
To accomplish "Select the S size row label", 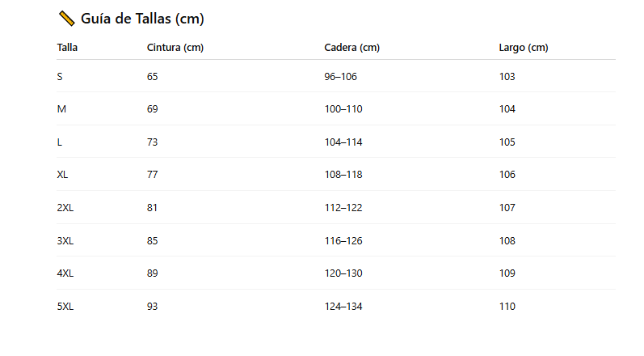I will click(x=60, y=76).
